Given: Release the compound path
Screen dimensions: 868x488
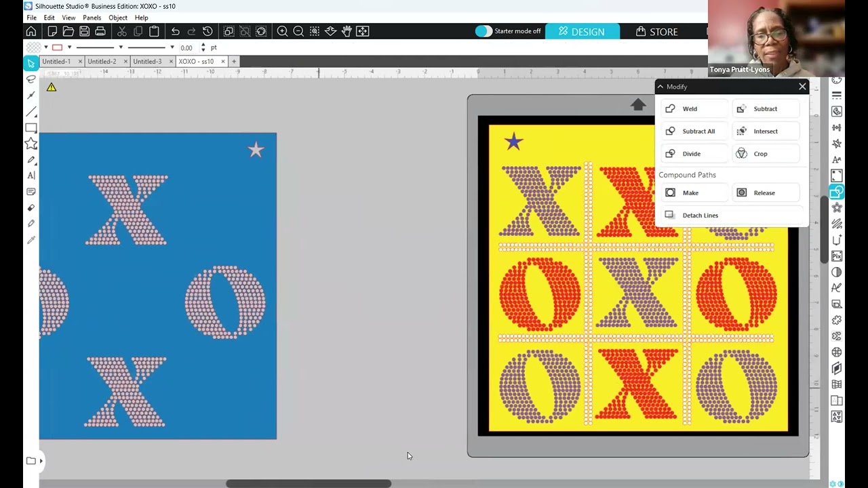Looking at the screenshot, I should (766, 192).
